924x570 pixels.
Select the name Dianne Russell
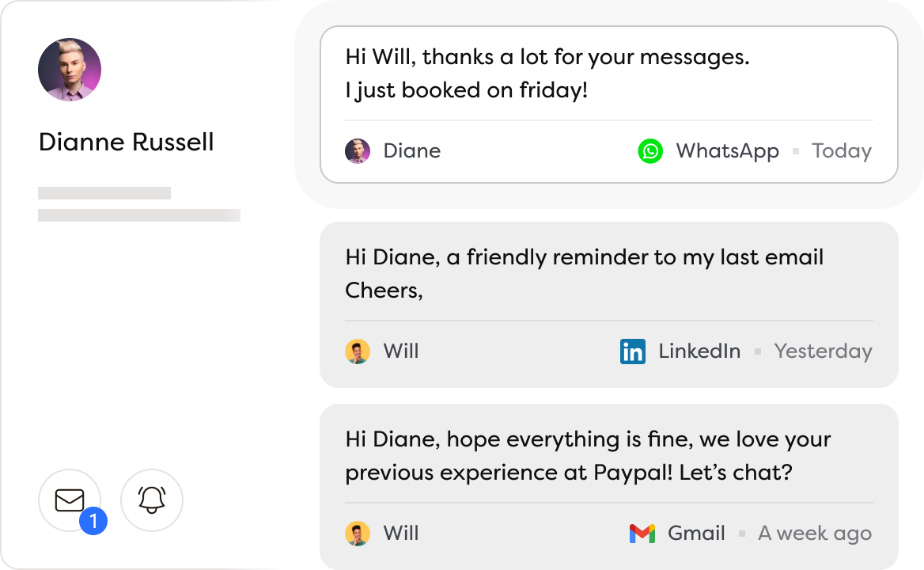(x=126, y=142)
